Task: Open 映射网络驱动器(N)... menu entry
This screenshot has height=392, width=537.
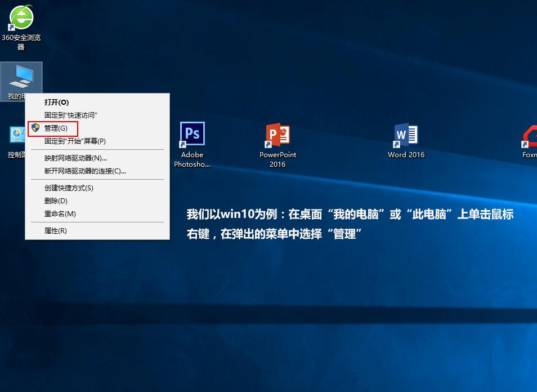Action: [x=75, y=158]
